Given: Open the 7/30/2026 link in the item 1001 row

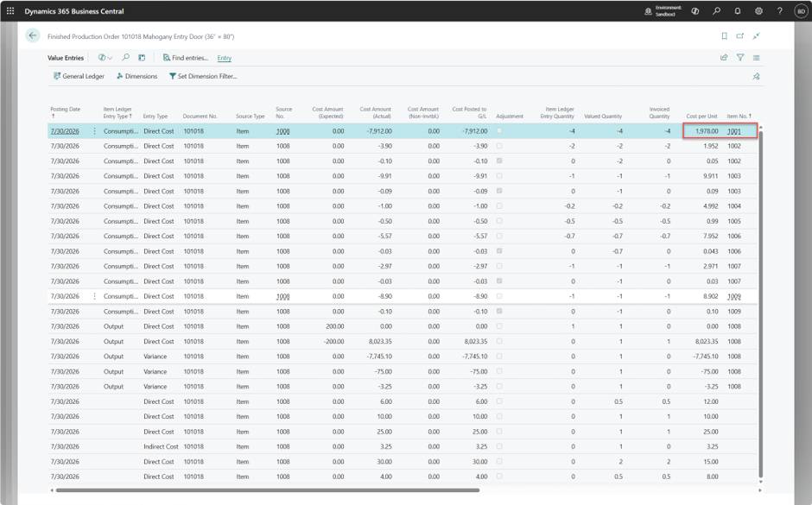Looking at the screenshot, I should click(x=65, y=131).
